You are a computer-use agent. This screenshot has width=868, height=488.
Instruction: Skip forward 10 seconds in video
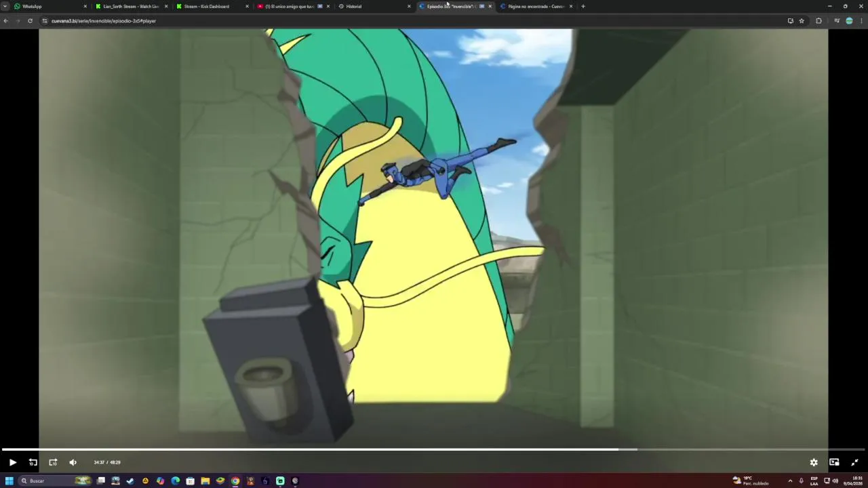pos(53,462)
